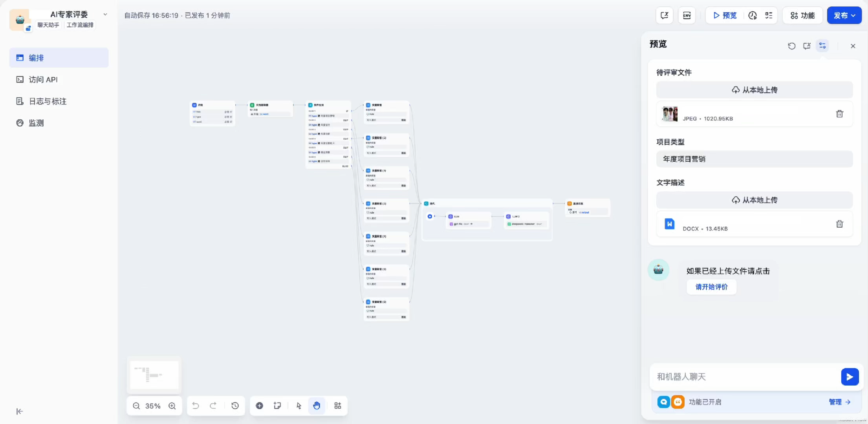Select the LLM 2 deepseek-reasoner node
The width and height of the screenshot is (868, 424).
(526, 220)
